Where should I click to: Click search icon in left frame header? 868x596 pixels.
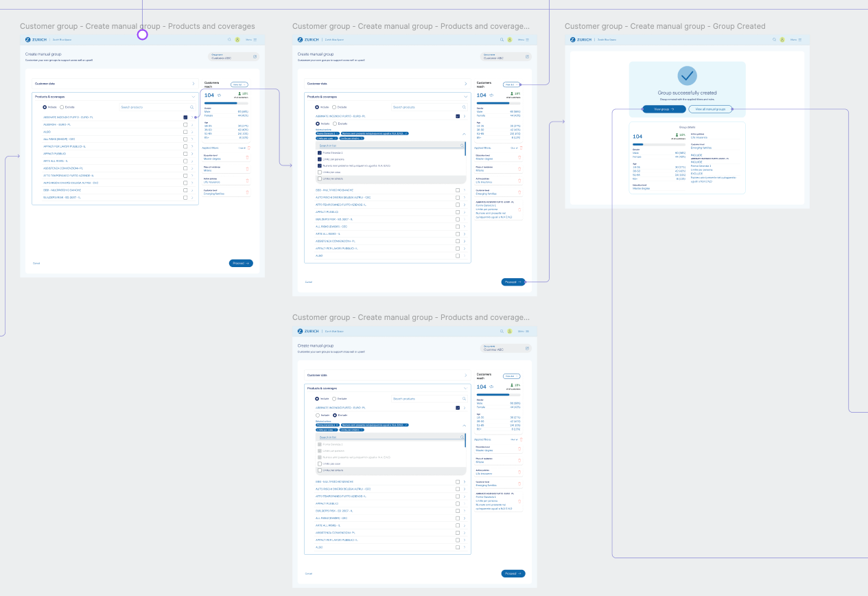pyautogui.click(x=229, y=40)
